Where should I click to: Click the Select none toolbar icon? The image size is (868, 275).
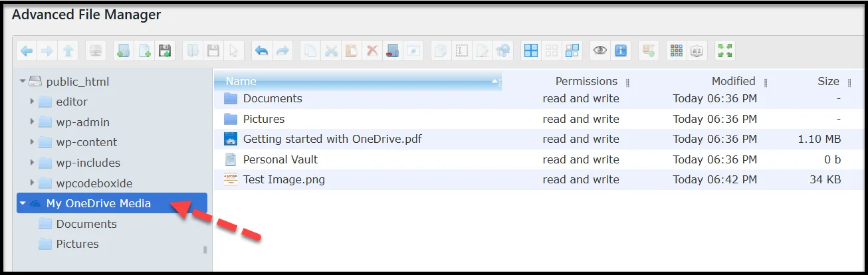coord(552,50)
